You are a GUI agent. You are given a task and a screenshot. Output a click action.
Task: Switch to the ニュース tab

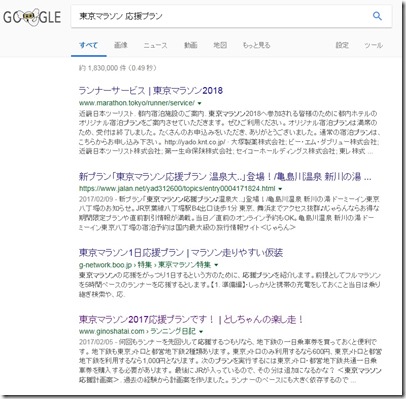coord(155,45)
